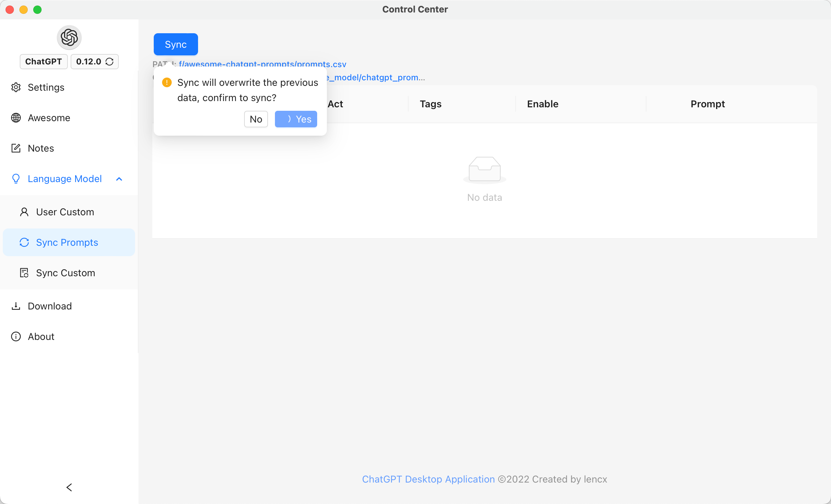Click the Awesome globe icon
831x504 pixels.
pos(16,118)
